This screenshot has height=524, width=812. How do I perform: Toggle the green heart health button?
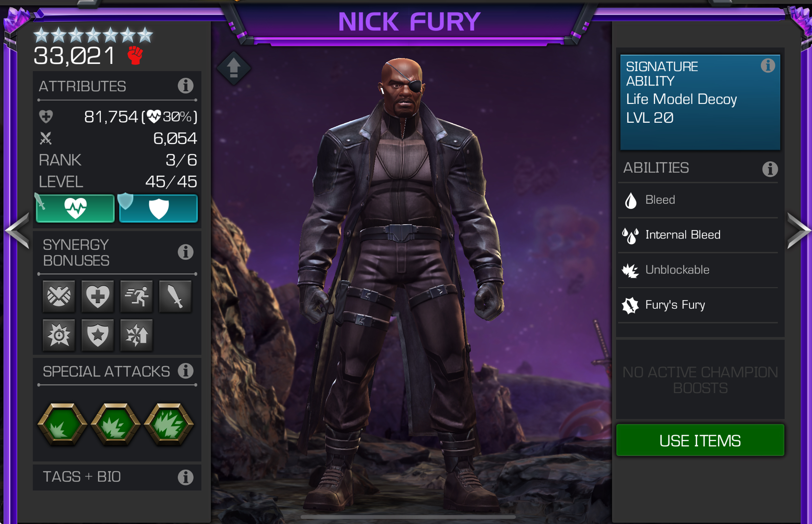click(x=75, y=209)
